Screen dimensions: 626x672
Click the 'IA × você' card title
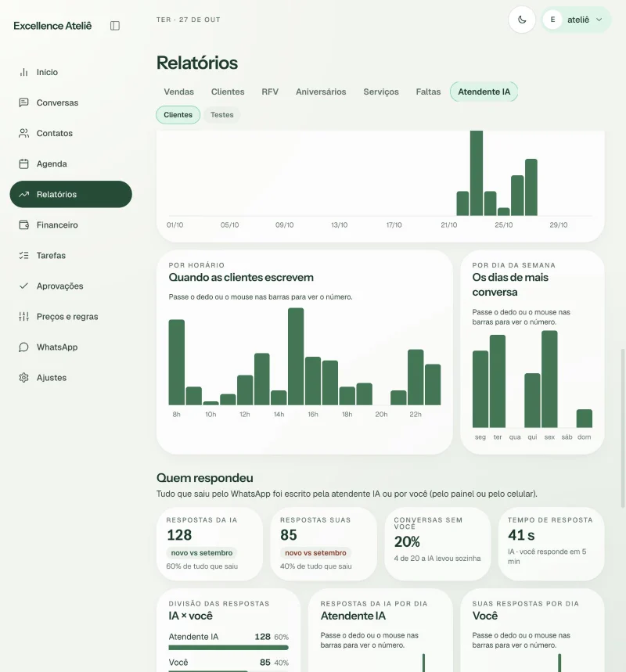coord(190,616)
